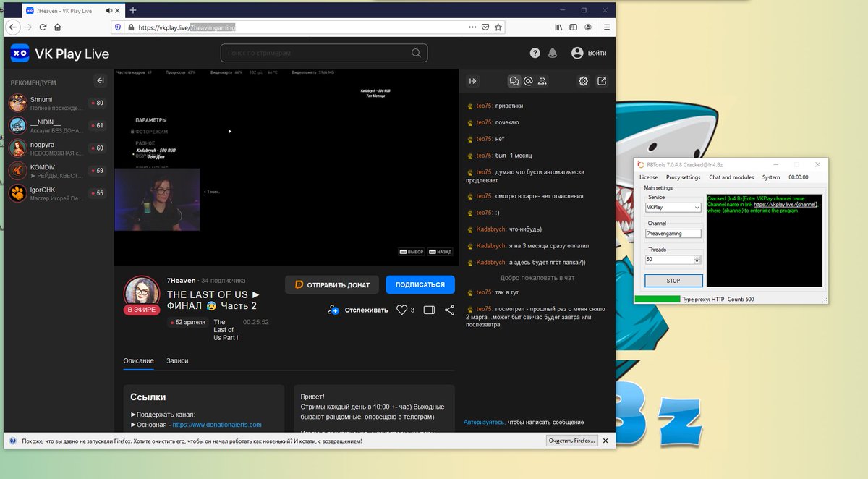Open VK Play help question mark
Viewport: 868px width, 479px height.
coord(535,53)
